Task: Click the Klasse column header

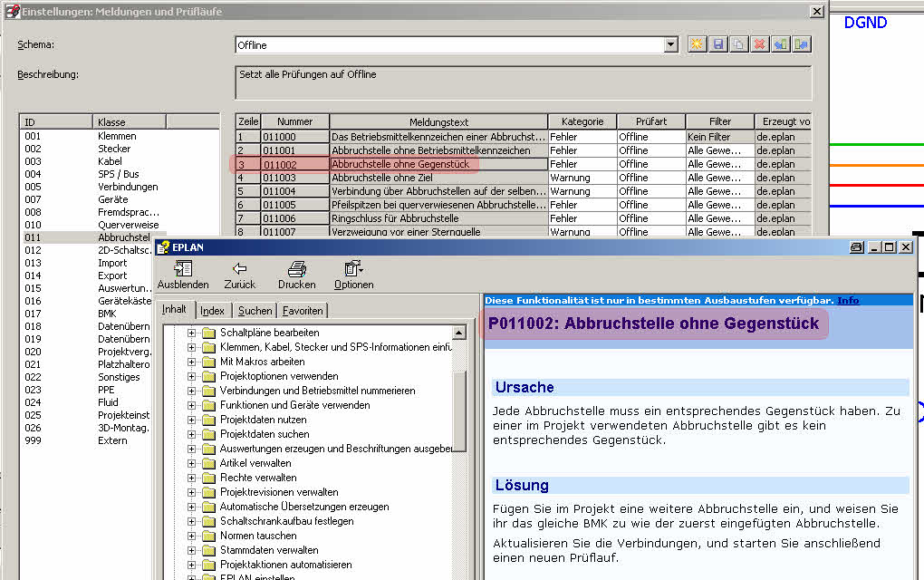Action: tap(130, 122)
